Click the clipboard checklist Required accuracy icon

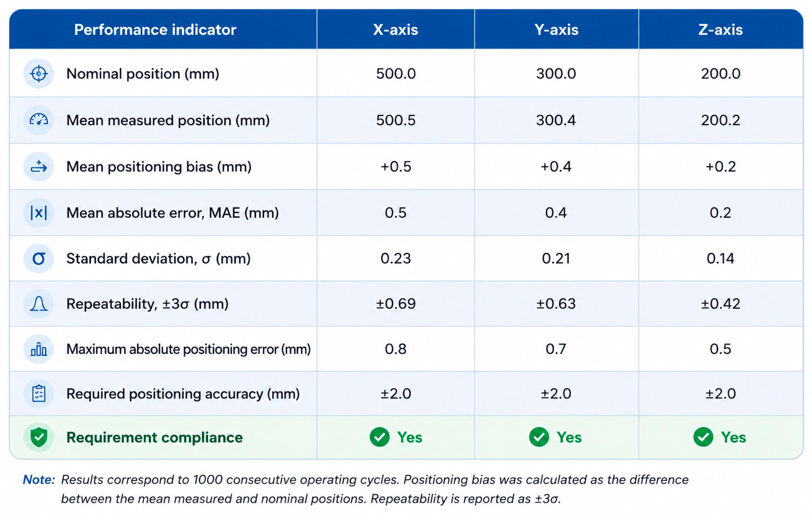point(38,393)
